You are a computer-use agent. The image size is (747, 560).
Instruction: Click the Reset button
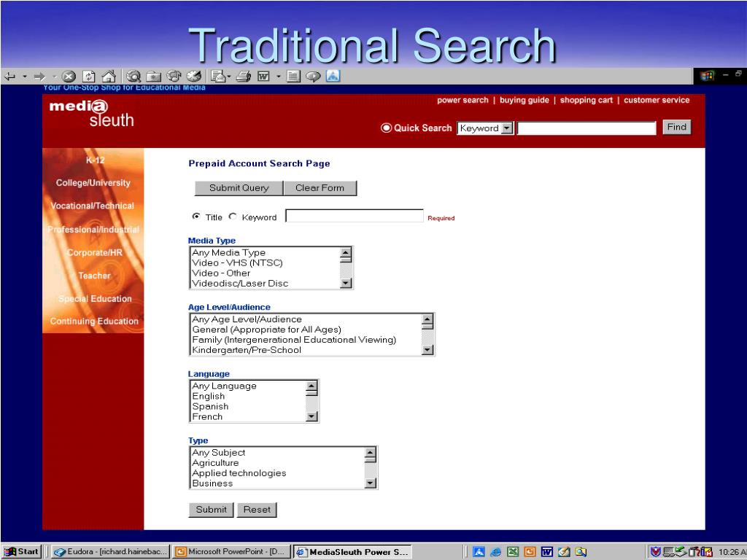[257, 510]
